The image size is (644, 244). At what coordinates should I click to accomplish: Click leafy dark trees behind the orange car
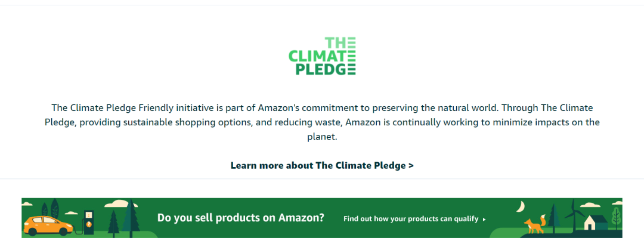point(51,209)
